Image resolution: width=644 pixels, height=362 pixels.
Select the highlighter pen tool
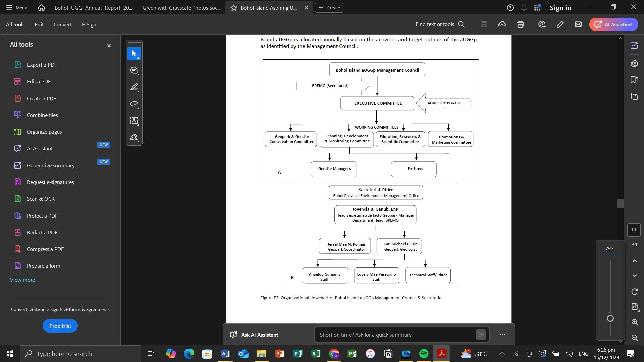(x=134, y=87)
